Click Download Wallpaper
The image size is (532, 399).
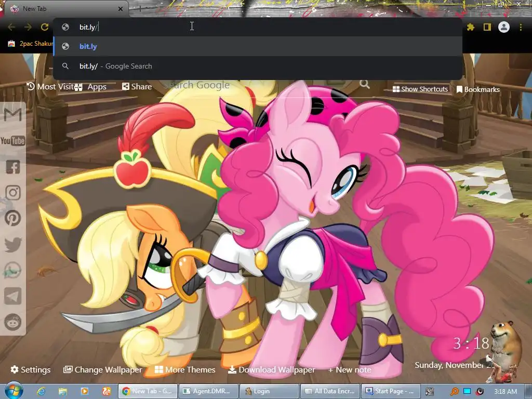coord(271,369)
